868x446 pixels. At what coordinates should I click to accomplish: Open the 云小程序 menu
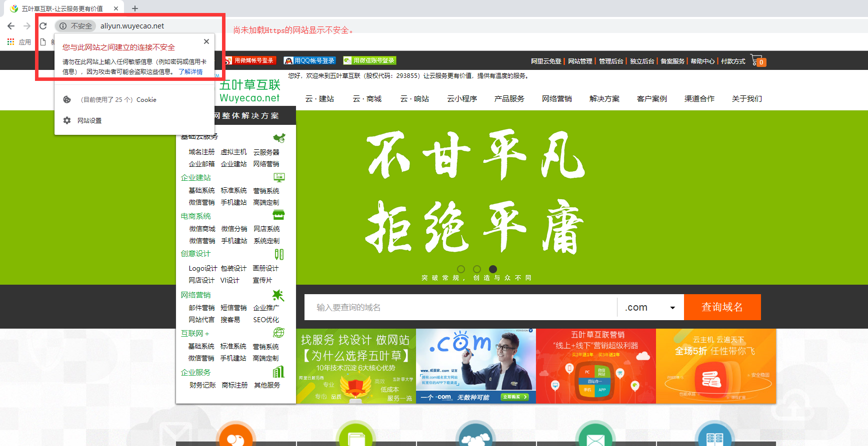click(462, 98)
